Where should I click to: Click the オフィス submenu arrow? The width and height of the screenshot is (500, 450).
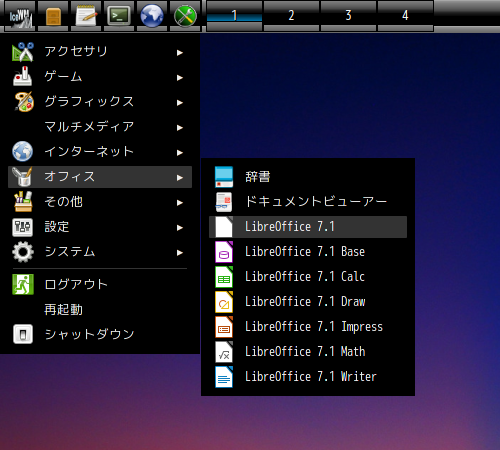pyautogui.click(x=180, y=178)
